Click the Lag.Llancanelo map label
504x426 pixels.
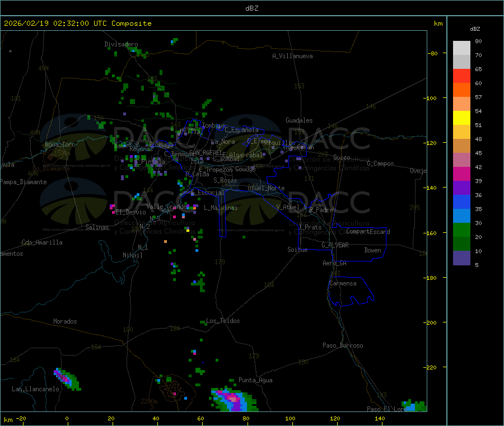pos(35,389)
